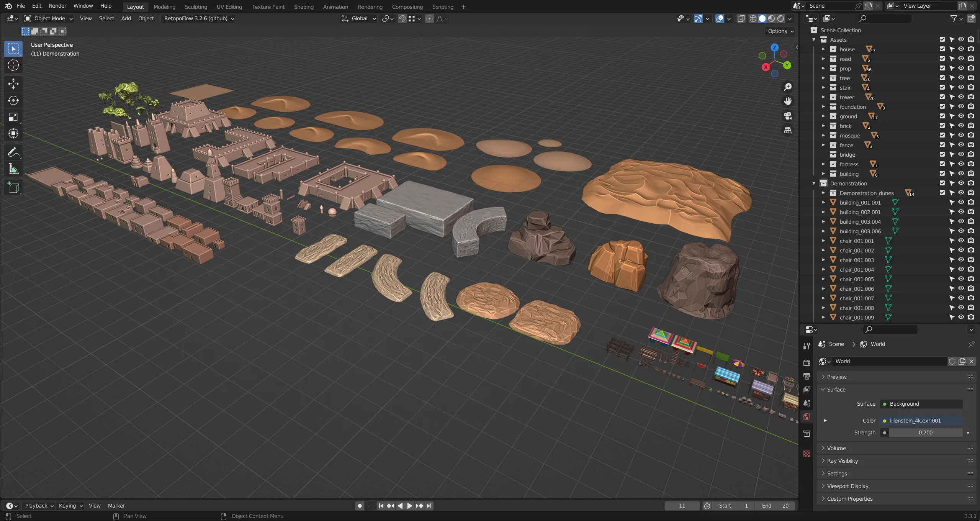Hide chair_001.001 object in viewport
This screenshot has width=980, height=521.
[x=961, y=241]
